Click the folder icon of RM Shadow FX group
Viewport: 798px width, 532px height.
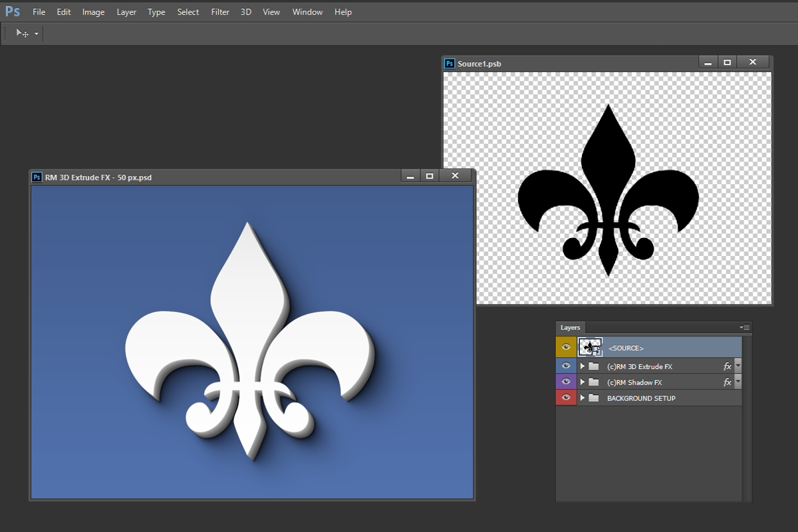[x=594, y=382]
